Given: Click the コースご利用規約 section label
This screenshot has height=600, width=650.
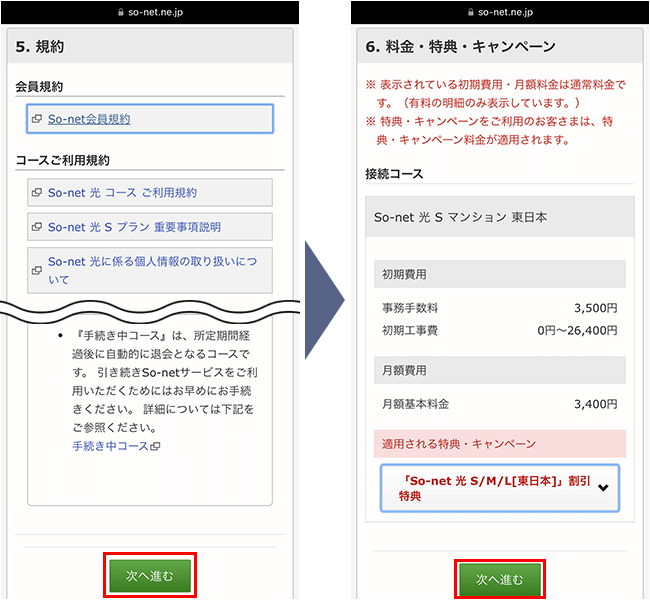Looking at the screenshot, I should pos(63,160).
